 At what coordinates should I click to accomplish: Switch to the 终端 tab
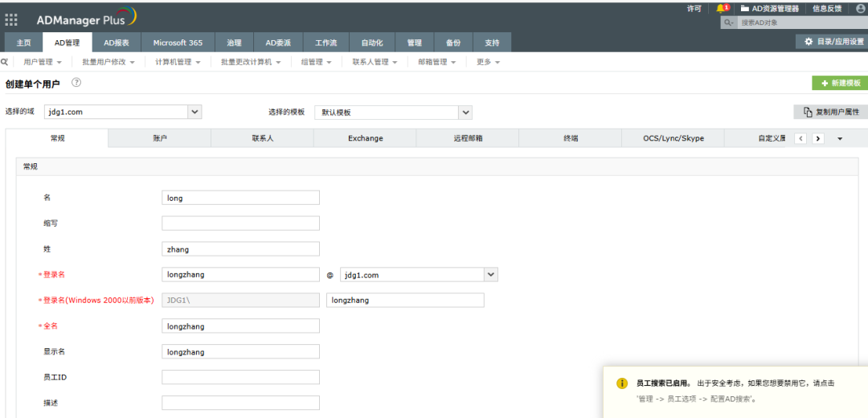[x=570, y=138]
